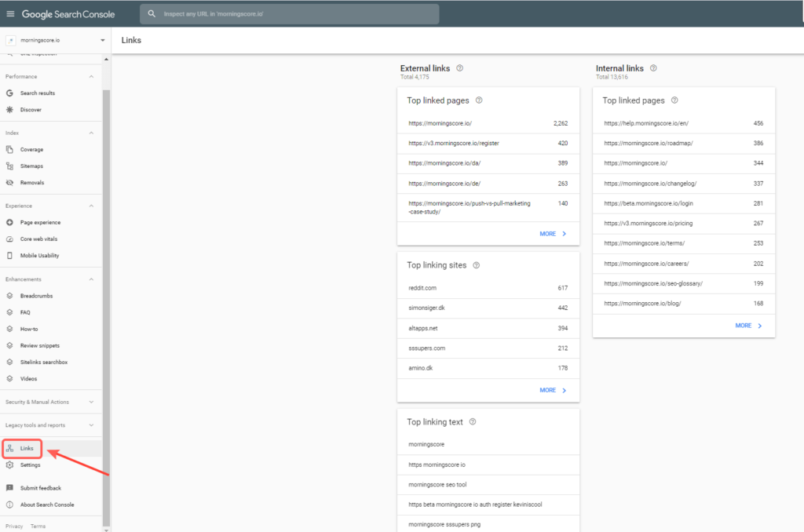Open Mobile Usability report
The image size is (804, 532).
point(39,256)
